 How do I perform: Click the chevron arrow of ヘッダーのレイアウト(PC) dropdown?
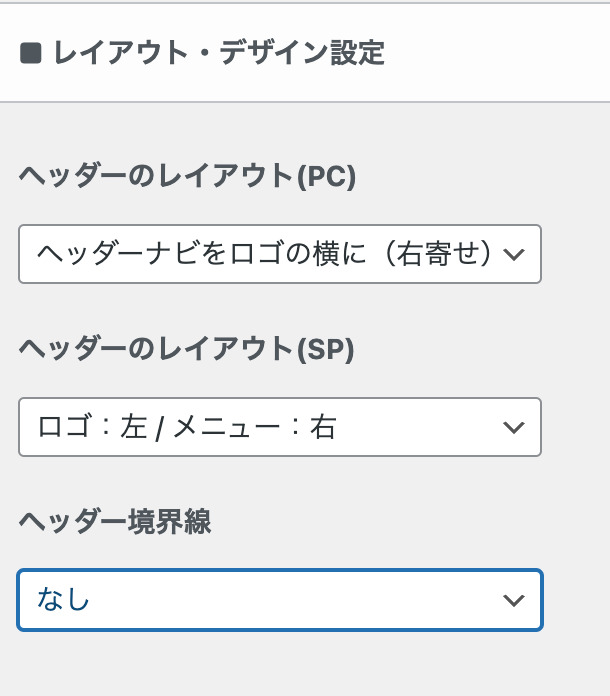(514, 255)
